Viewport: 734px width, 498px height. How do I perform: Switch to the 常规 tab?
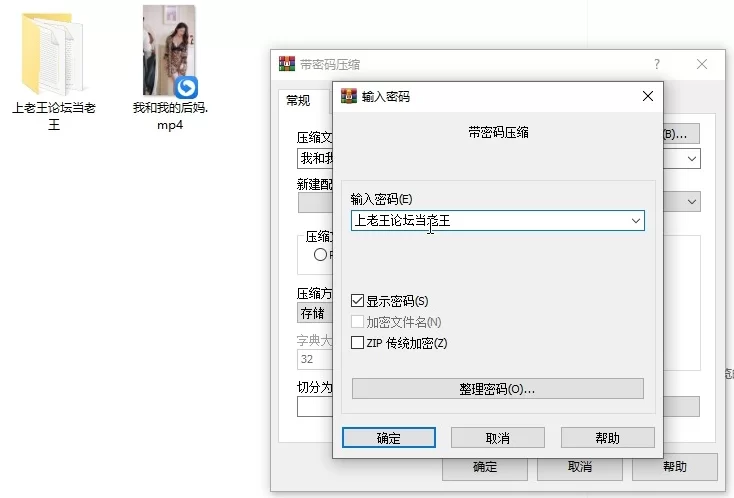298,100
